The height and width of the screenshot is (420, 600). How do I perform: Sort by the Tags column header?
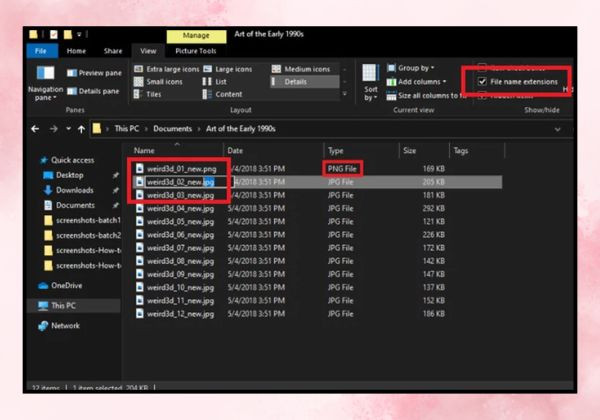pyautogui.click(x=461, y=151)
